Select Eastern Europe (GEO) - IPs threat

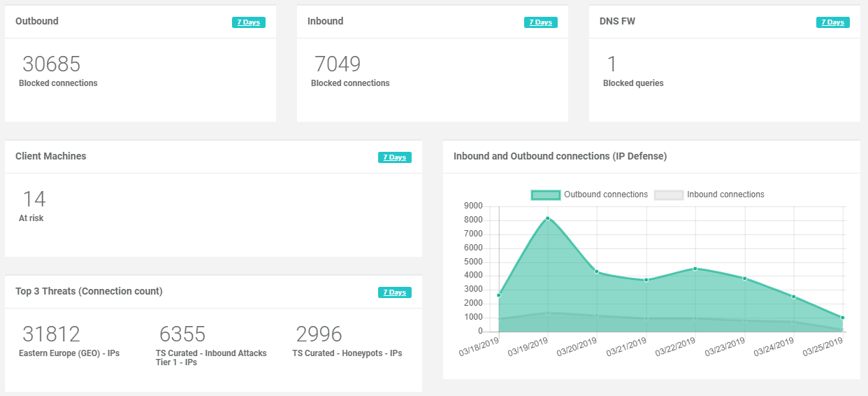69,353
